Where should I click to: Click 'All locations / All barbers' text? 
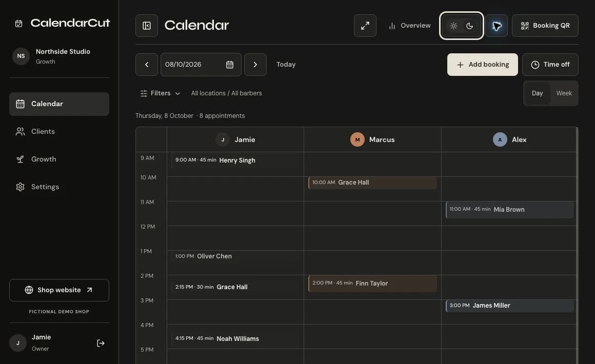pyautogui.click(x=227, y=93)
